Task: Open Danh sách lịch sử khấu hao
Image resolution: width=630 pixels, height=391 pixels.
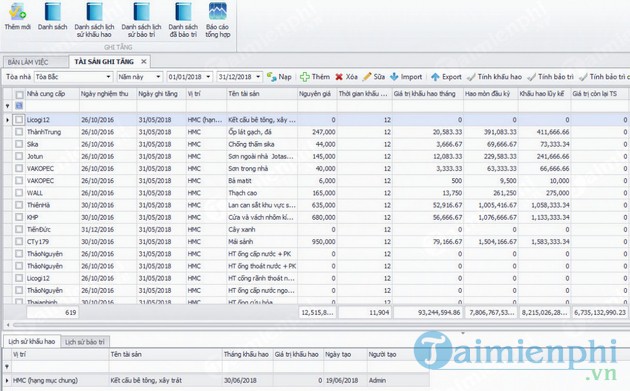Action: click(x=94, y=20)
